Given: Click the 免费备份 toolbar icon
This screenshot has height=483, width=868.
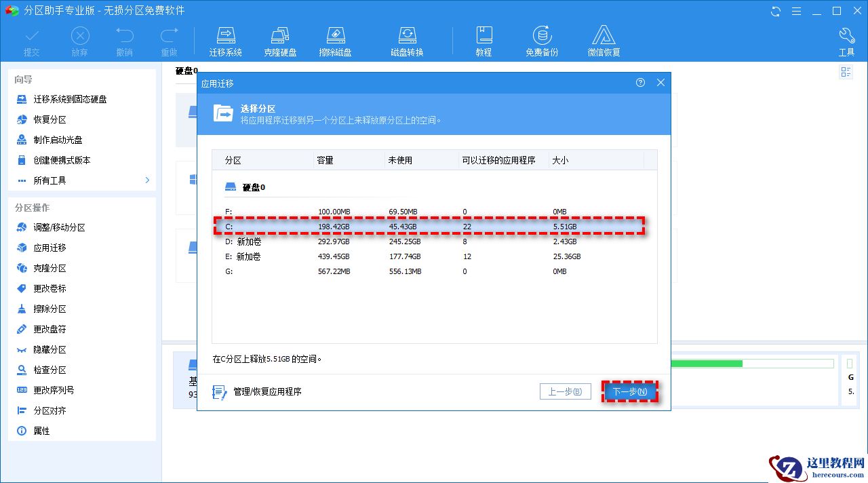Looking at the screenshot, I should coord(541,39).
